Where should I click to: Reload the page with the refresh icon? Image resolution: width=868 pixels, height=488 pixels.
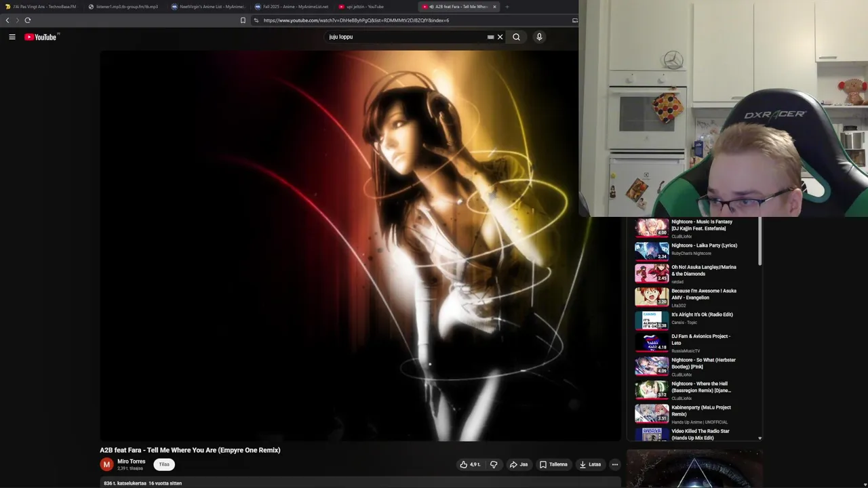click(x=28, y=20)
